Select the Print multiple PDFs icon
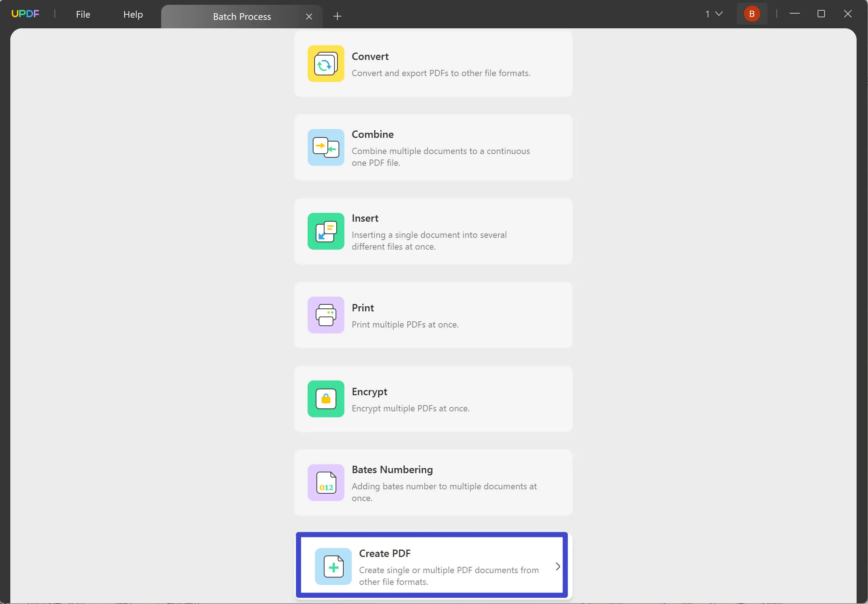 click(326, 315)
